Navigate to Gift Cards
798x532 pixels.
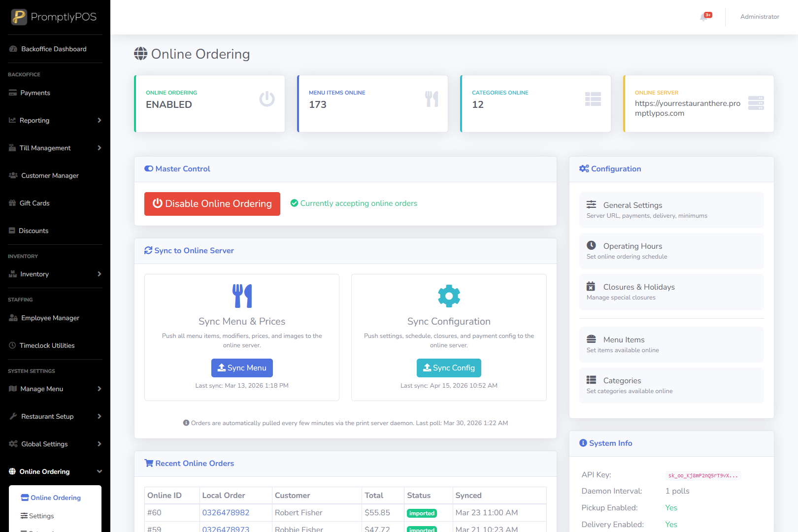pyautogui.click(x=55, y=203)
